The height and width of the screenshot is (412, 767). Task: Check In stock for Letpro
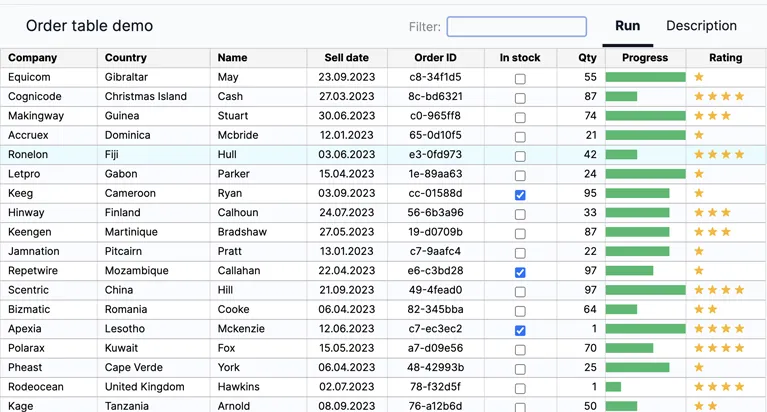pyautogui.click(x=520, y=175)
